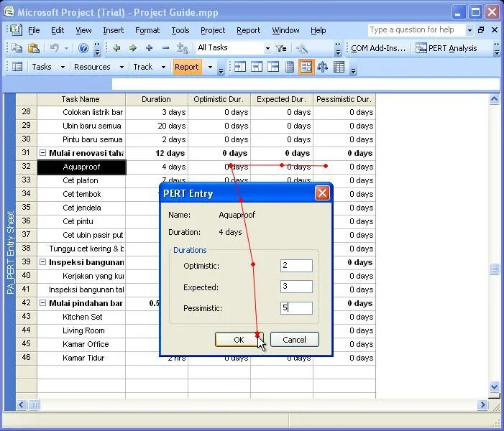Click the vertical scrollbar up arrow
This screenshot has width=504, height=431.
494,99
